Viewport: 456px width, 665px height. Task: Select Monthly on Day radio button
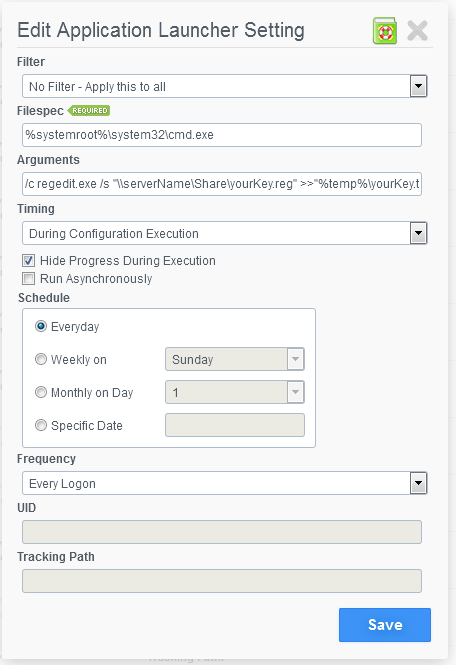[41, 392]
